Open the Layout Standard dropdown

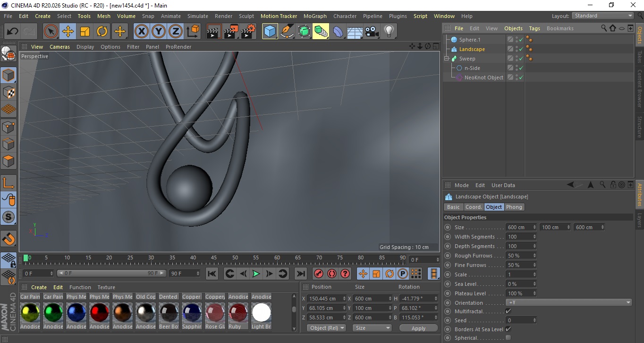[603, 16]
